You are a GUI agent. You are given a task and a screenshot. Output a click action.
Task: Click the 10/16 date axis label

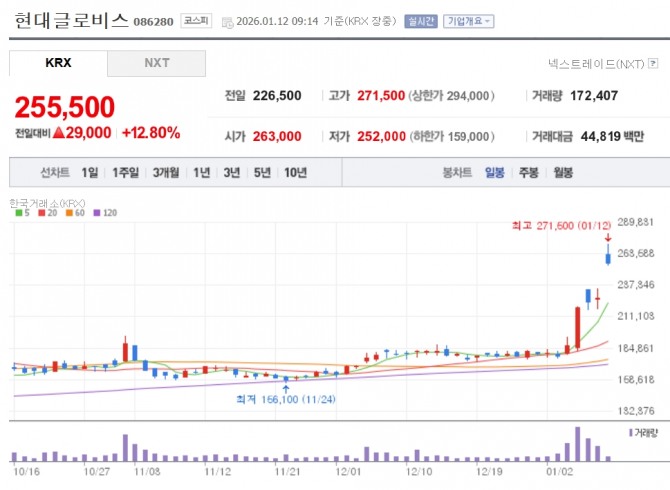[26, 472]
